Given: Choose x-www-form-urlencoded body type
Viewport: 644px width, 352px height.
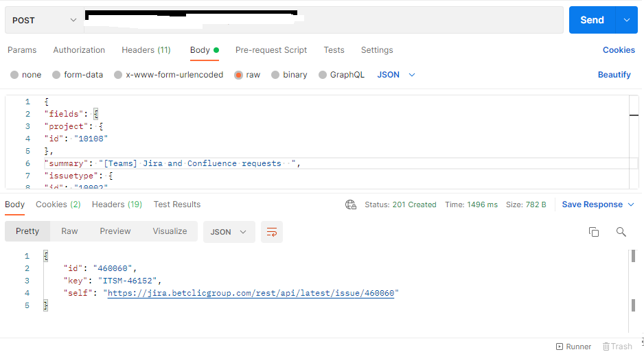Looking at the screenshot, I should 169,75.
